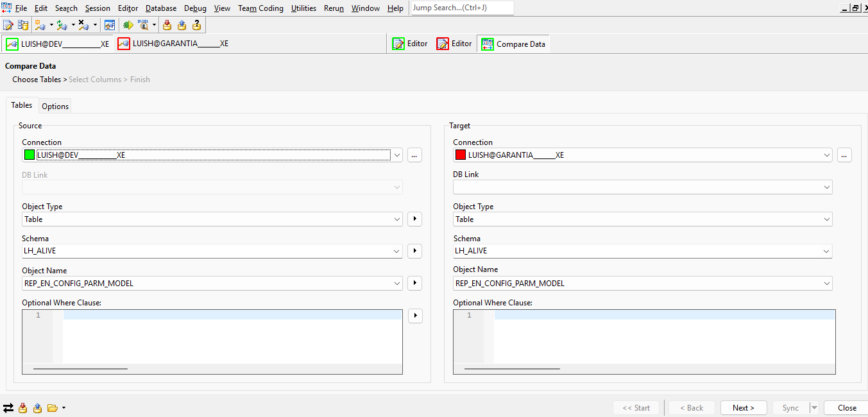The width and height of the screenshot is (868, 417).
Task: Expand Target DB Link dropdown
Action: (x=826, y=187)
